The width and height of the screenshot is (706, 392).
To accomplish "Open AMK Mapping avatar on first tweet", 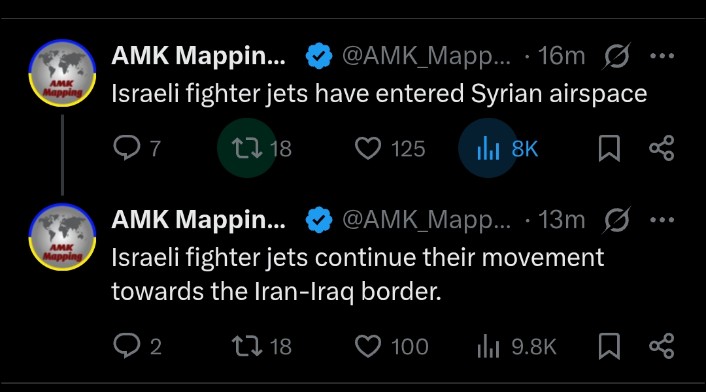I will tap(63, 72).
